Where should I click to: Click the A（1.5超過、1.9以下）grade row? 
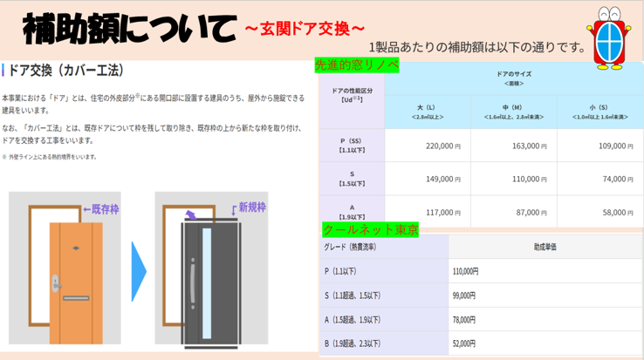pyautogui.click(x=384, y=319)
